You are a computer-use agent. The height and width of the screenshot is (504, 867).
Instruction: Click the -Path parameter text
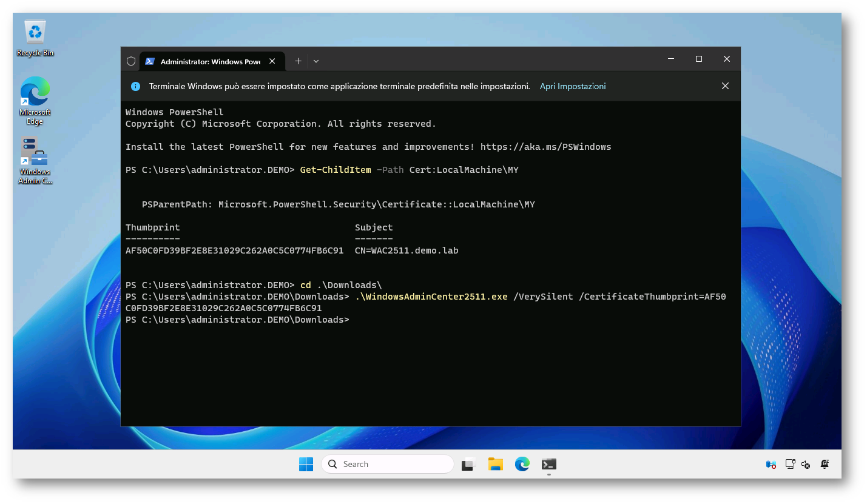coord(390,170)
